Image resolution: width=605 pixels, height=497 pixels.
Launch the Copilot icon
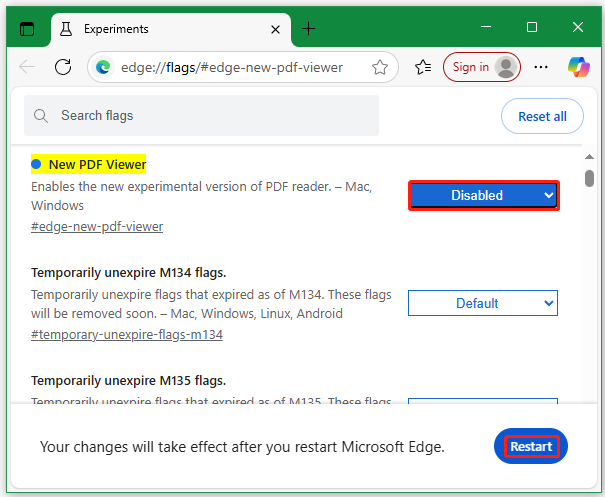pyautogui.click(x=578, y=67)
